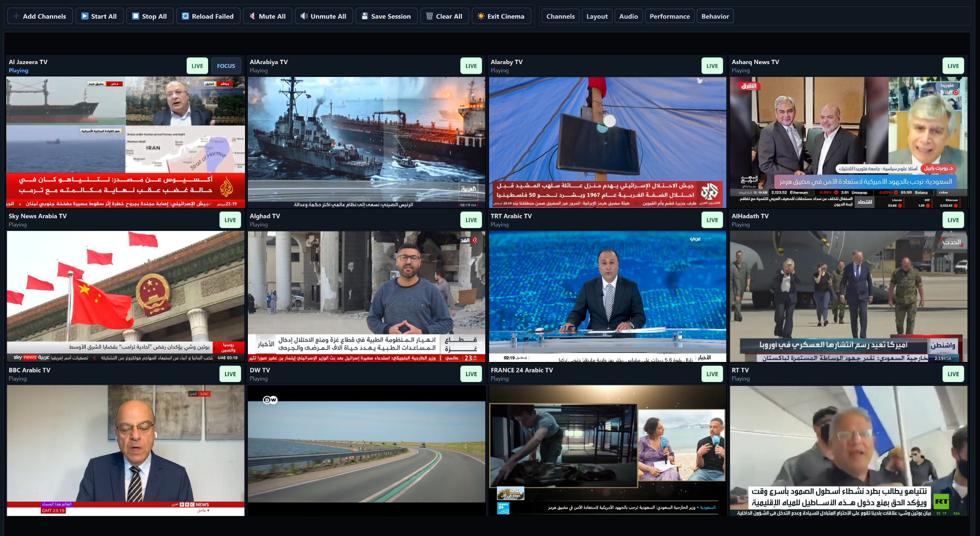This screenshot has height=536, width=980.
Task: Click the RT TV channel title
Action: [740, 370]
